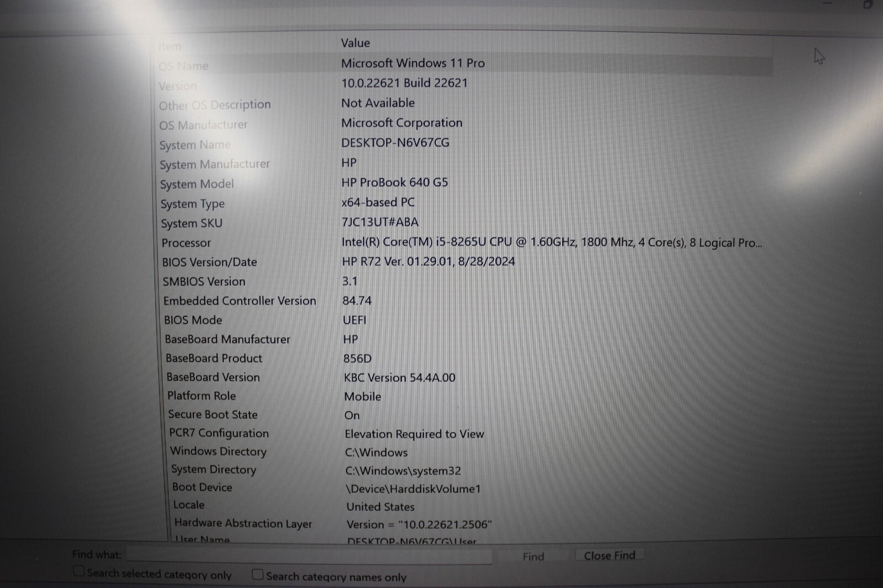Select the System Type row
The height and width of the screenshot is (588, 883).
coord(193,204)
